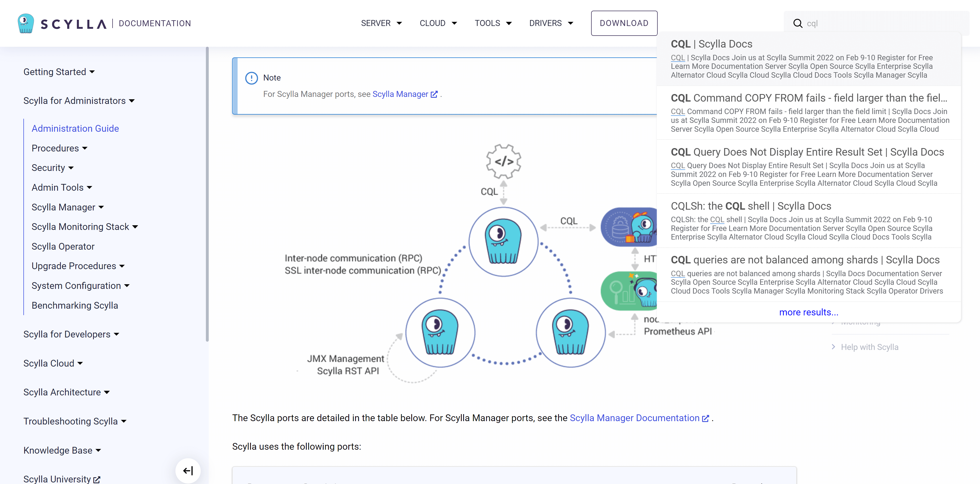The width and height of the screenshot is (980, 484).
Task: Expand Scylla for Developers section
Action: click(x=71, y=334)
